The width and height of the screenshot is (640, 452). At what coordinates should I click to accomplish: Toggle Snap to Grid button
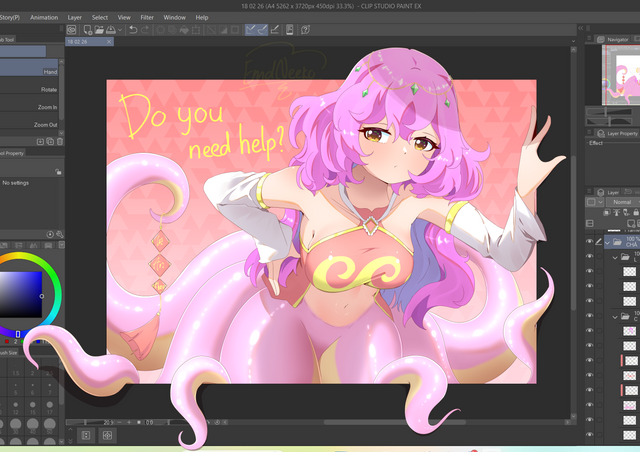(275, 30)
